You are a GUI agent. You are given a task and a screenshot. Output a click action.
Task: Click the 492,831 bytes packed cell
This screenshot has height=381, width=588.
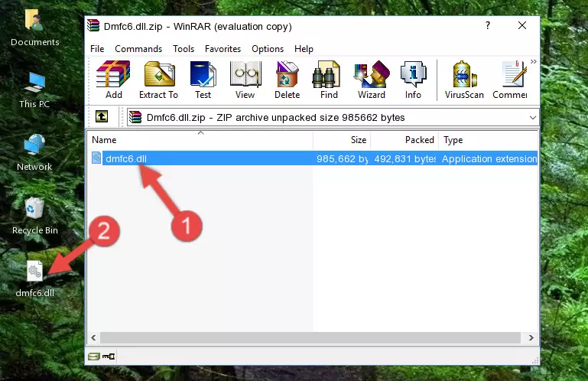click(405, 159)
